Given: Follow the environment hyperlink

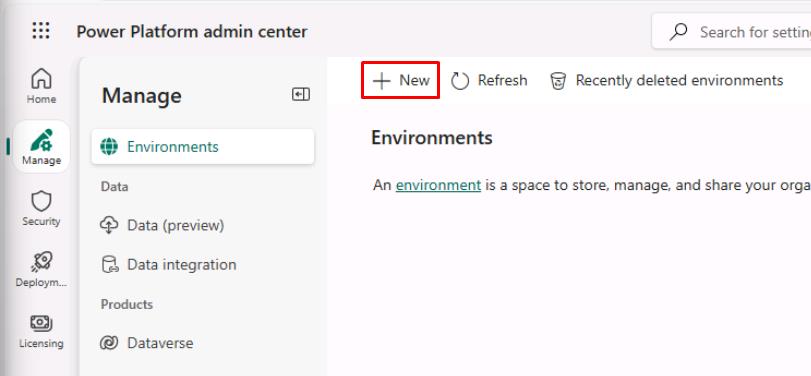Looking at the screenshot, I should click(x=438, y=185).
